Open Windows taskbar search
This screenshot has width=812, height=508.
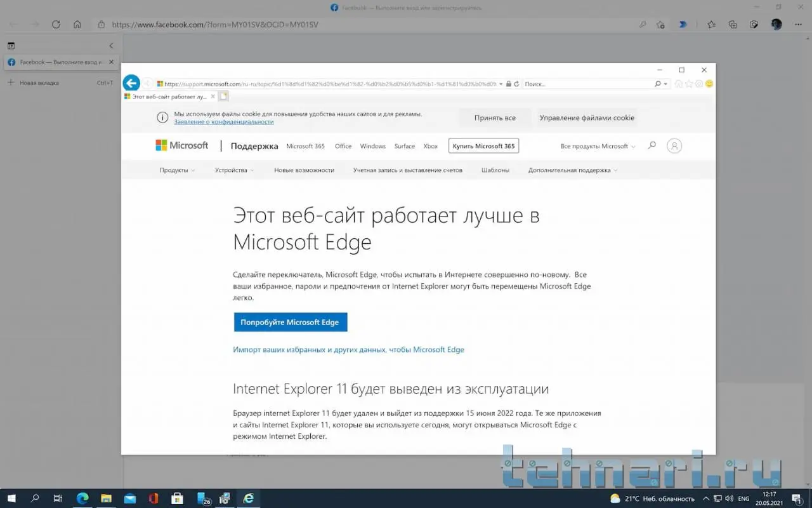pyautogui.click(x=35, y=498)
